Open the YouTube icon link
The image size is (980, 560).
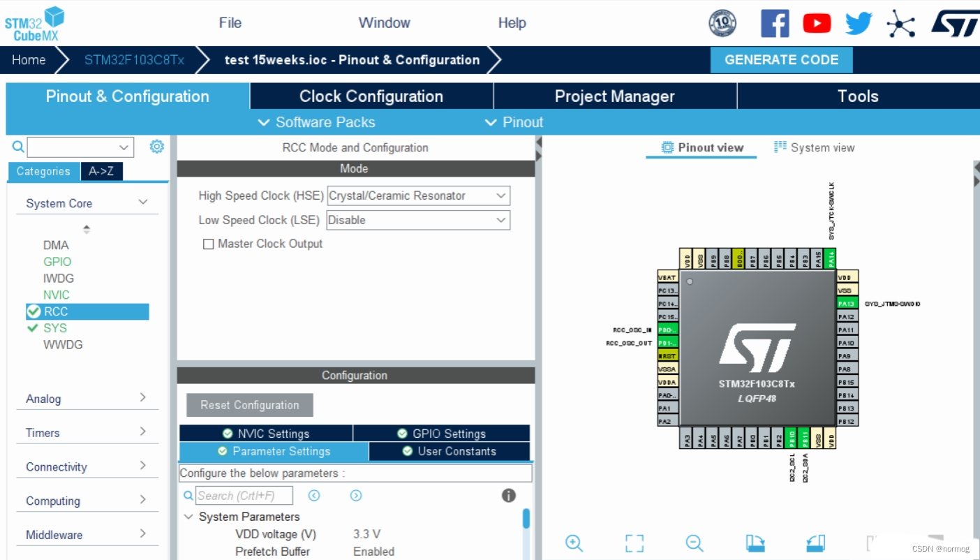point(817,23)
